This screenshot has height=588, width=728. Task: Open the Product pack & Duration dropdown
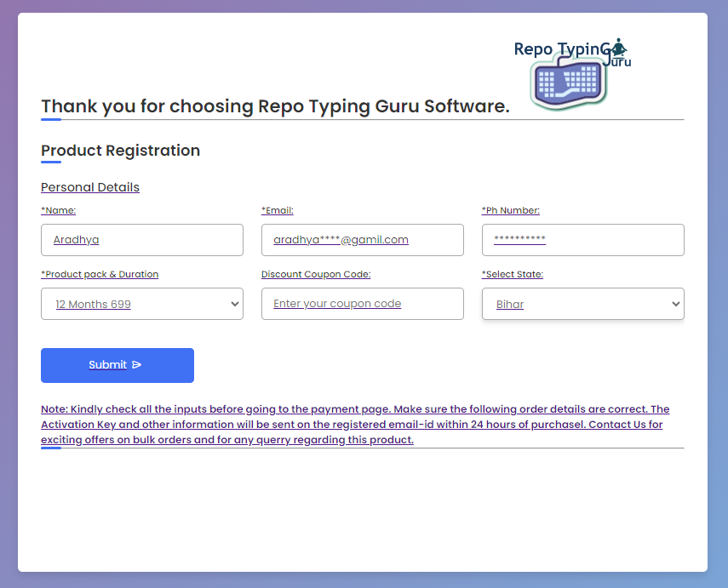click(141, 304)
